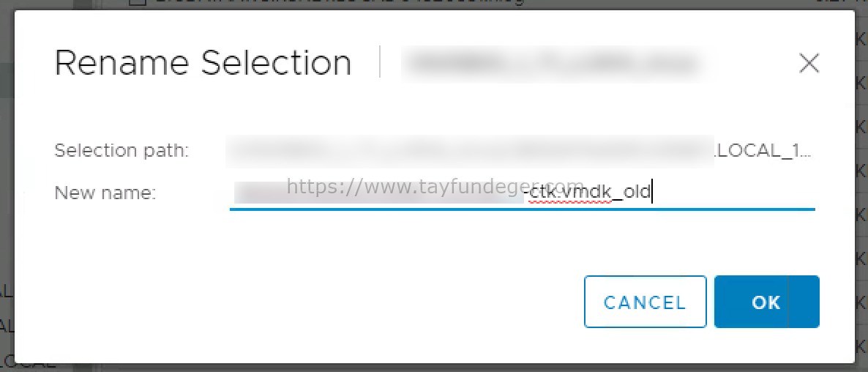
Task: Click CANCEL to discard the rename
Action: click(x=645, y=302)
